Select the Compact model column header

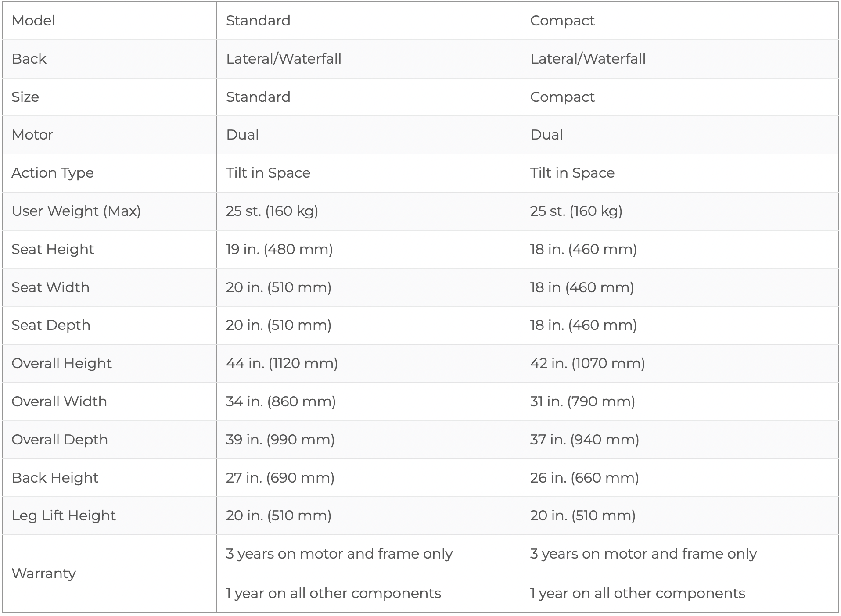click(562, 21)
